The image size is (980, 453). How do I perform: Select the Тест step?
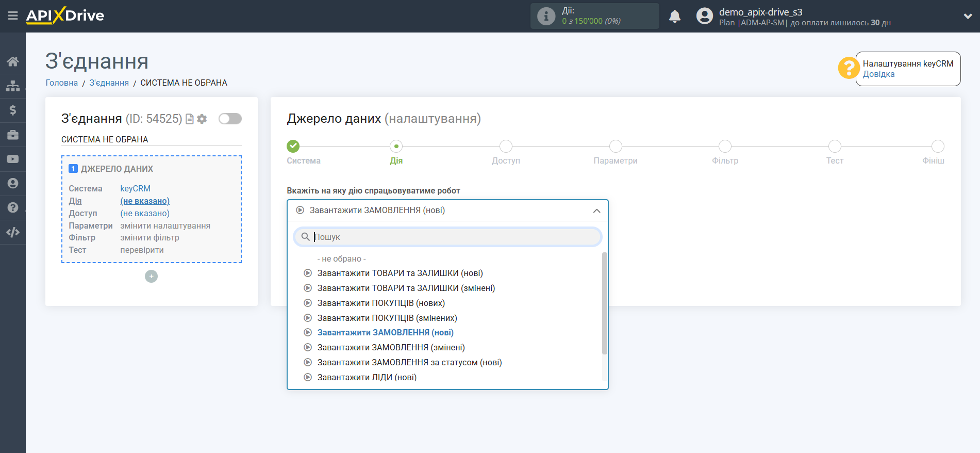coord(835,146)
